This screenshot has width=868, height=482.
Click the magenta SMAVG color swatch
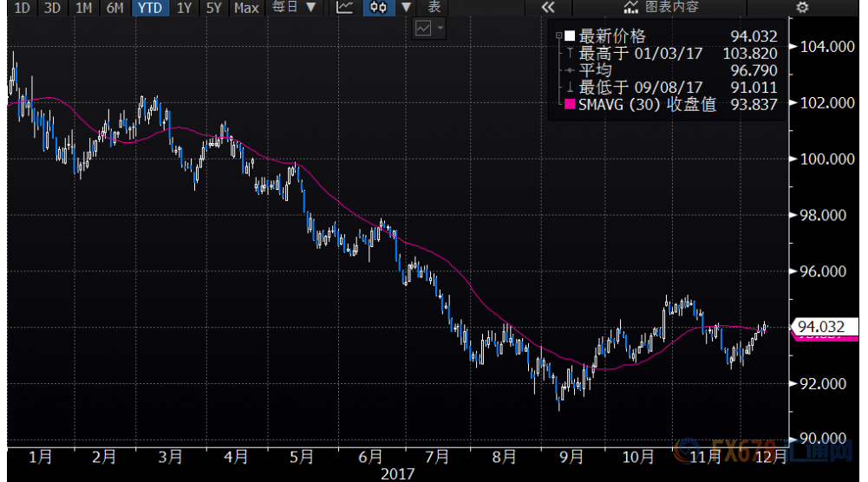[570, 104]
